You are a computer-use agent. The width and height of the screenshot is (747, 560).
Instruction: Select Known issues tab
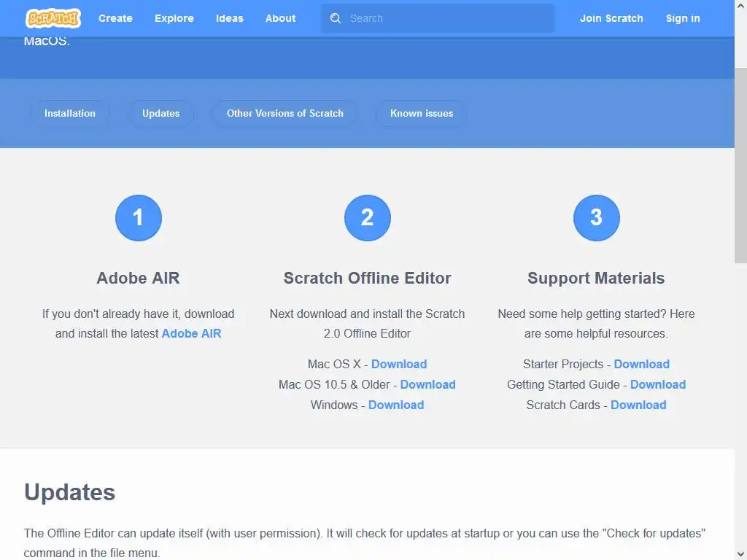pyautogui.click(x=422, y=113)
